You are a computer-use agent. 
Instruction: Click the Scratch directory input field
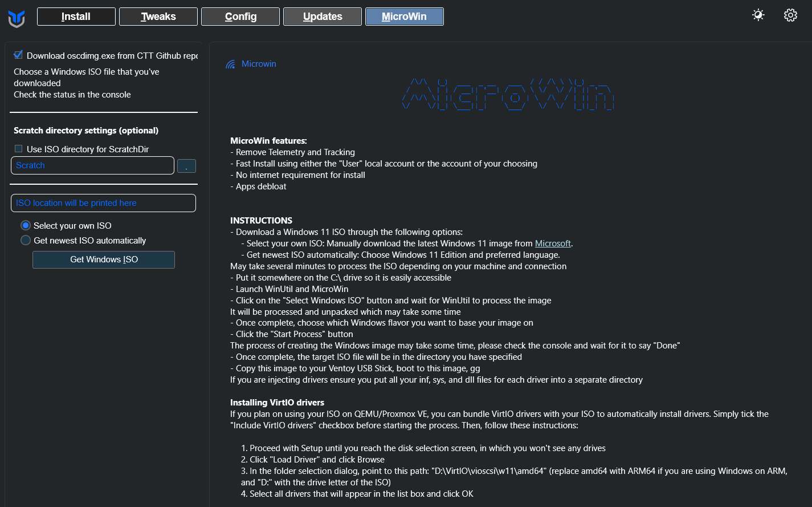92,165
